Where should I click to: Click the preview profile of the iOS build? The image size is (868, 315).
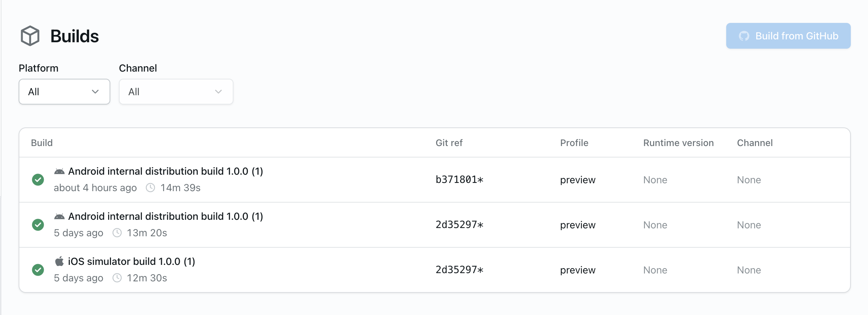(578, 270)
